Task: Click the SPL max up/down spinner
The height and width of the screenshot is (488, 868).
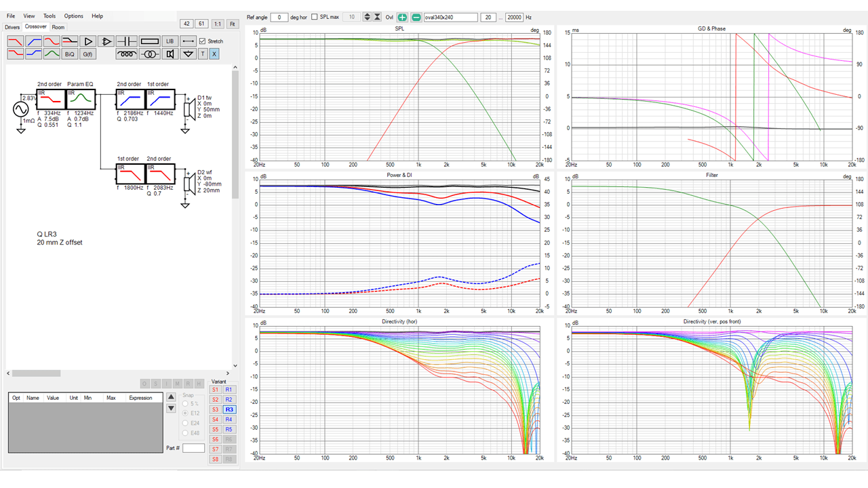Action: (x=367, y=17)
